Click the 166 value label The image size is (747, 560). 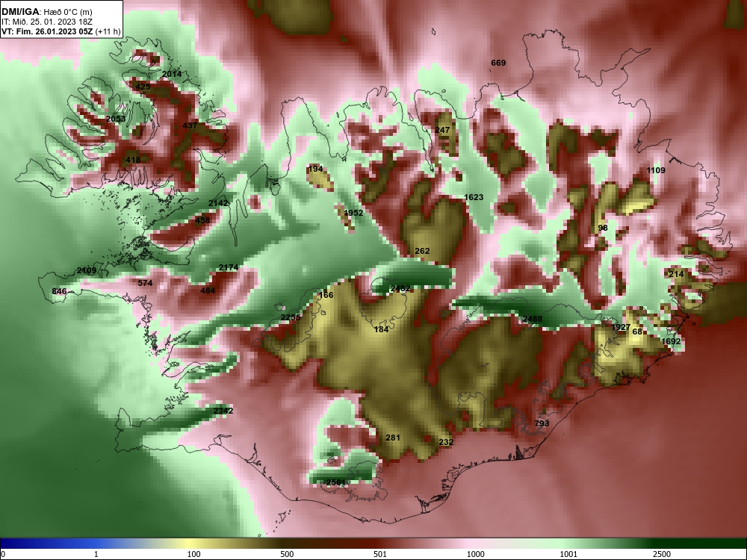coord(326,295)
